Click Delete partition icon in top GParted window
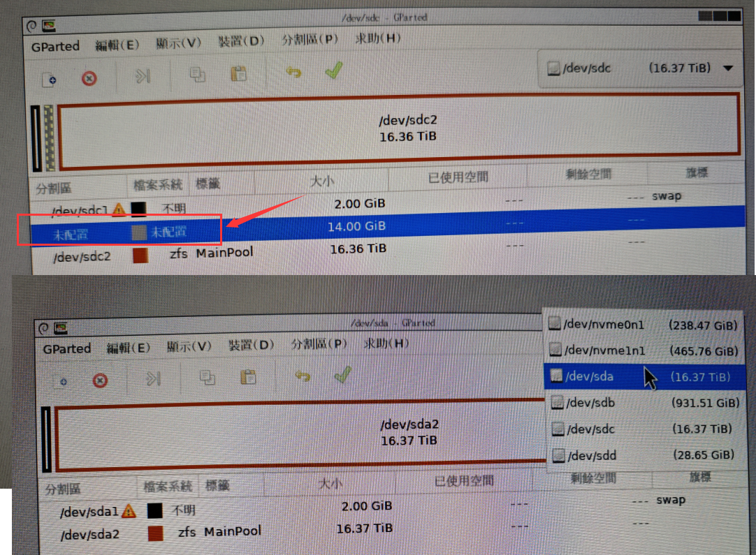The width and height of the screenshot is (756, 555). pos(89,78)
